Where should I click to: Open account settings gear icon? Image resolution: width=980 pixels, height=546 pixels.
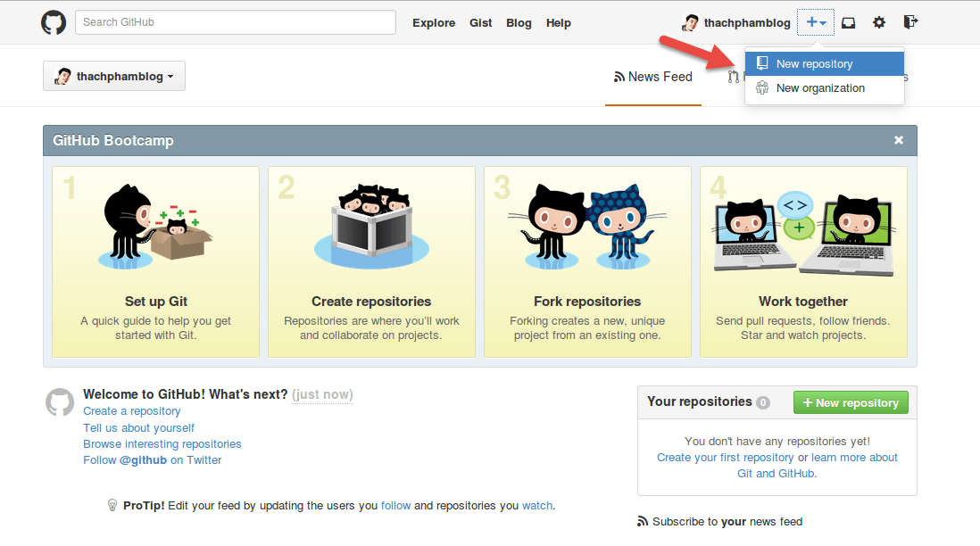coord(879,22)
